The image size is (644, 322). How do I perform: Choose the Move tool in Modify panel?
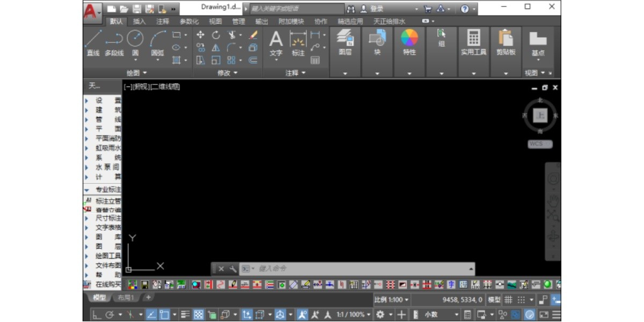[201, 35]
